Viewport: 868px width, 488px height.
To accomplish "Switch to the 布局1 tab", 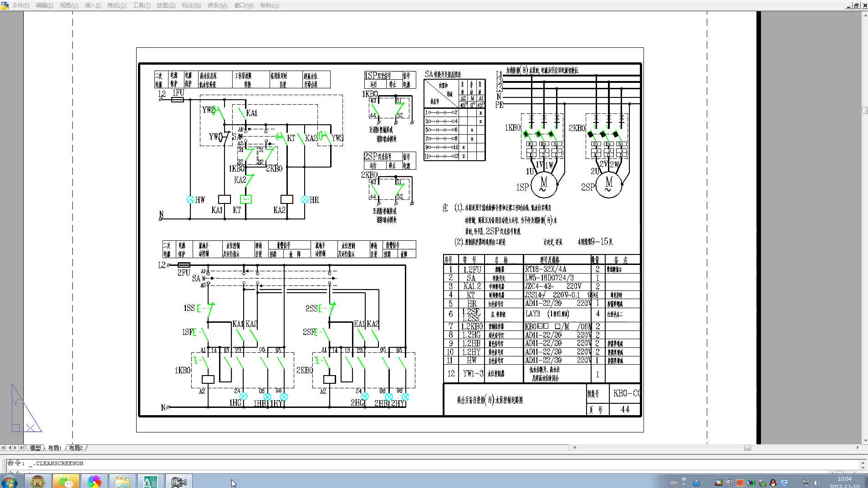I will point(55,448).
